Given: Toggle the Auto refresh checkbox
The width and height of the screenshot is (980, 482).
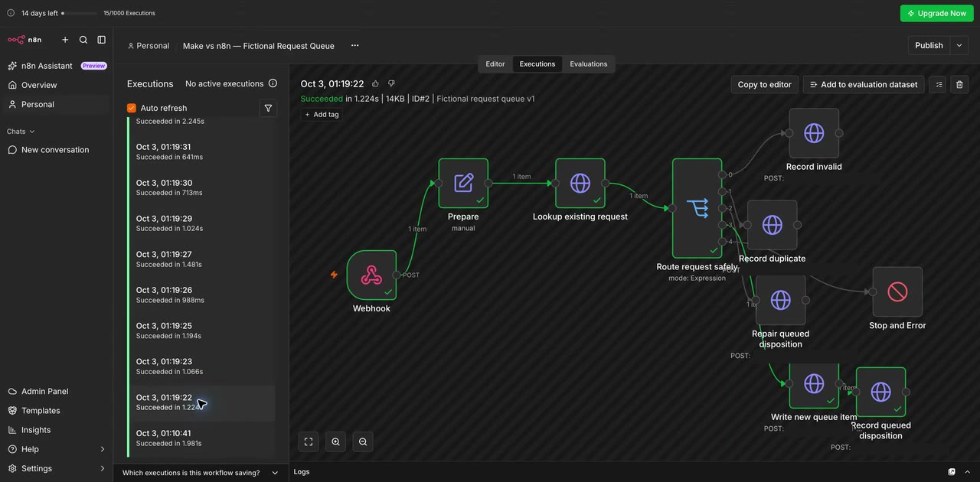Looking at the screenshot, I should (132, 108).
